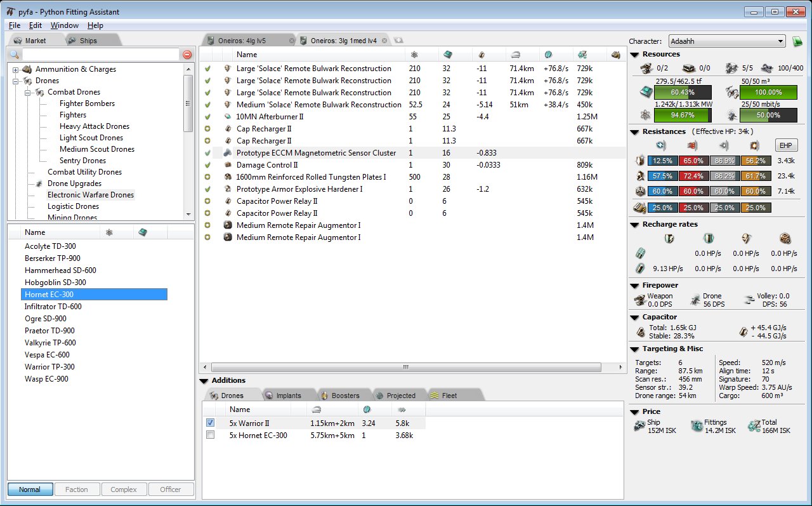The image size is (812, 506).
Task: Select the Officer filter button
Action: pyautogui.click(x=170, y=489)
